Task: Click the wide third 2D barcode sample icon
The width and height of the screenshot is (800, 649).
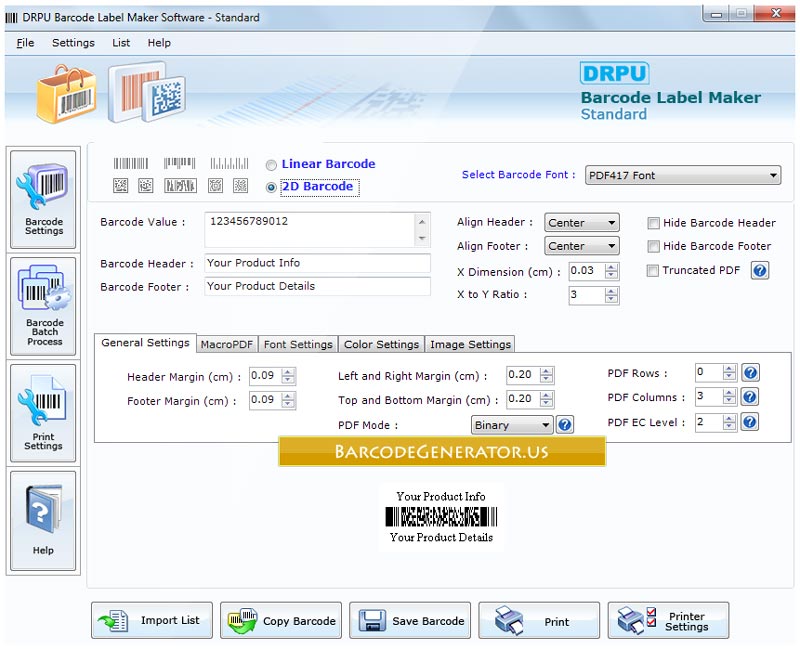Action: click(x=180, y=185)
